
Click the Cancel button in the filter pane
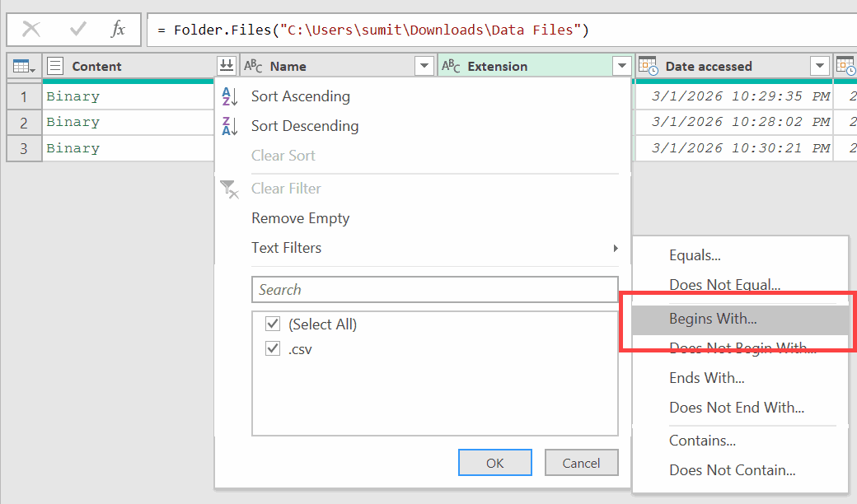click(581, 462)
